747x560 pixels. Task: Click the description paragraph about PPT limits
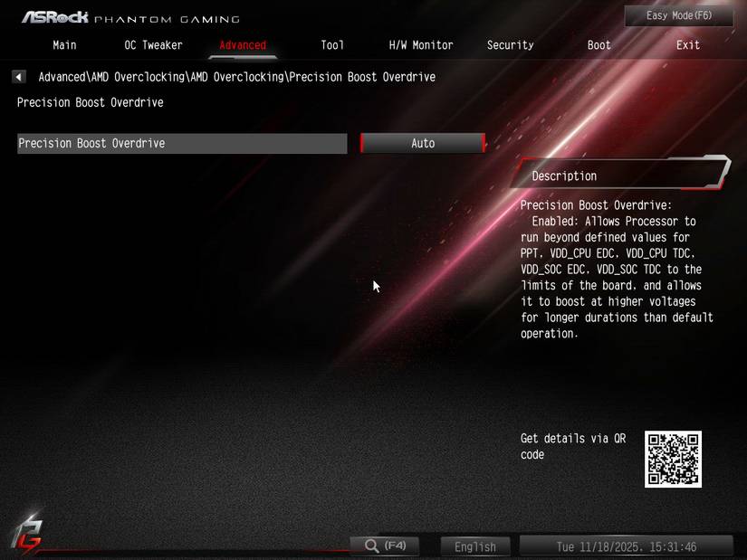(617, 269)
